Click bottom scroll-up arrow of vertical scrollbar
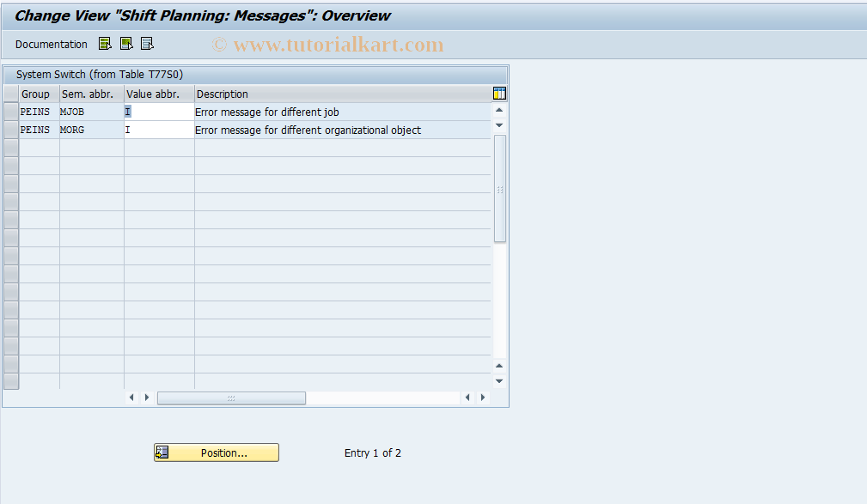Image resolution: width=867 pixels, height=504 pixels. pos(499,365)
